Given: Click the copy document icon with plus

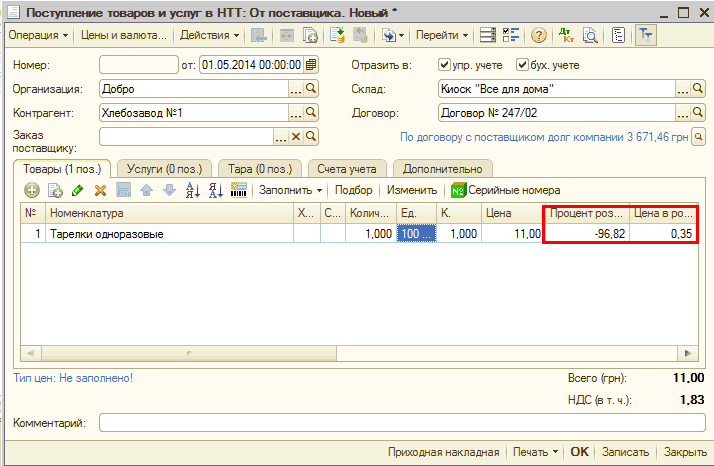Looking at the screenshot, I should pos(310,35).
